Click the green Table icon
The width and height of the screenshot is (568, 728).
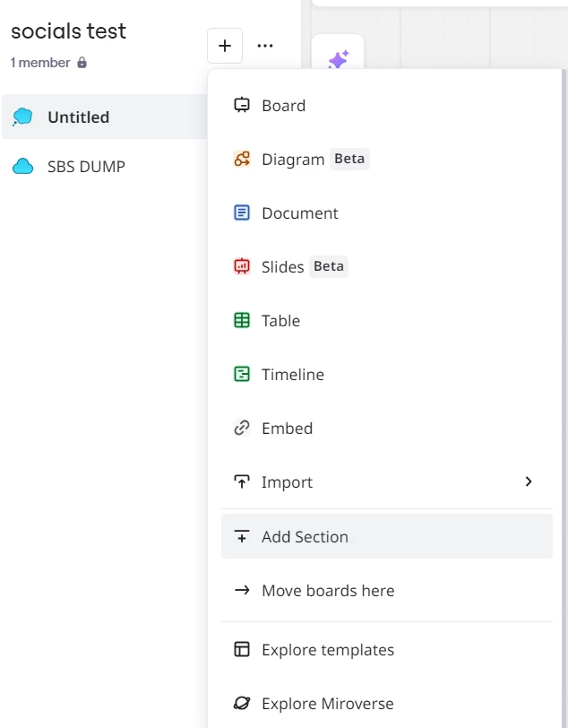click(x=242, y=320)
